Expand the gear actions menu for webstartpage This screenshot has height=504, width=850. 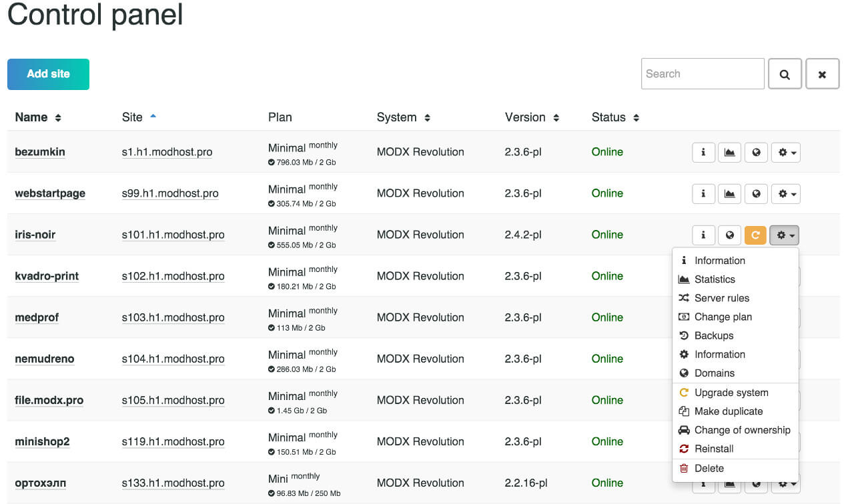click(x=786, y=193)
